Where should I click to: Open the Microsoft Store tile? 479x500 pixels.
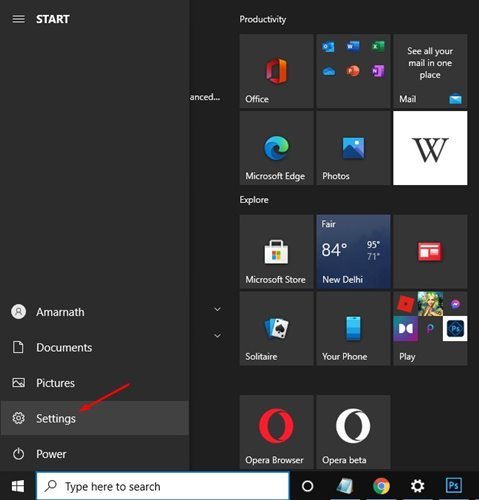(276, 252)
